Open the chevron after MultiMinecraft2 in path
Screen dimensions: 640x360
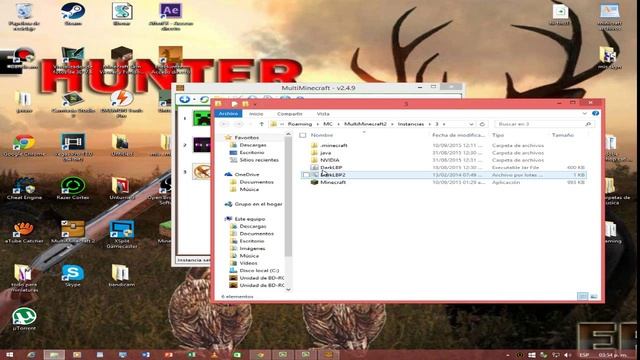pyautogui.click(x=392, y=124)
